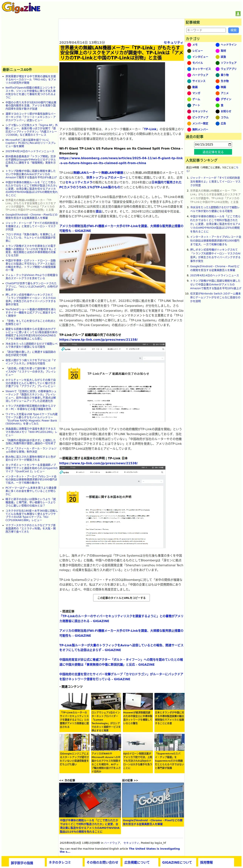This screenshot has width=243, height=868.
Task: Click the red dot beside モバイル
Action: point(189,63)
